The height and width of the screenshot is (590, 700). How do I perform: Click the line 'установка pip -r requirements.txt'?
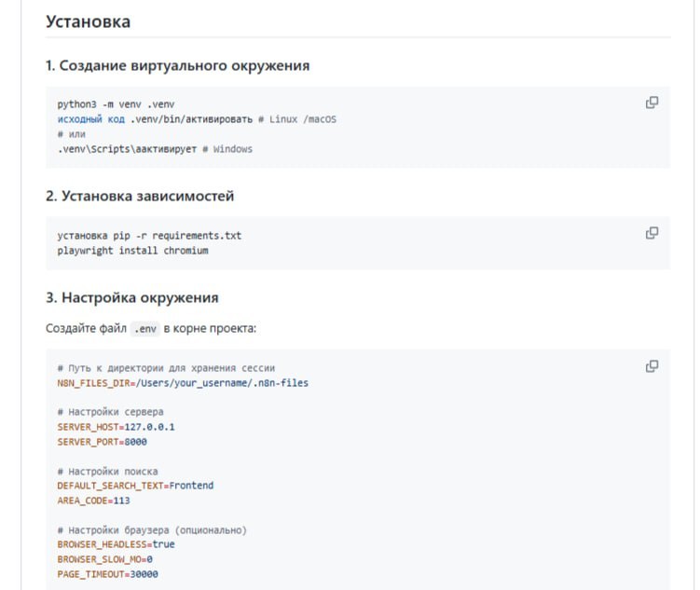point(149,236)
